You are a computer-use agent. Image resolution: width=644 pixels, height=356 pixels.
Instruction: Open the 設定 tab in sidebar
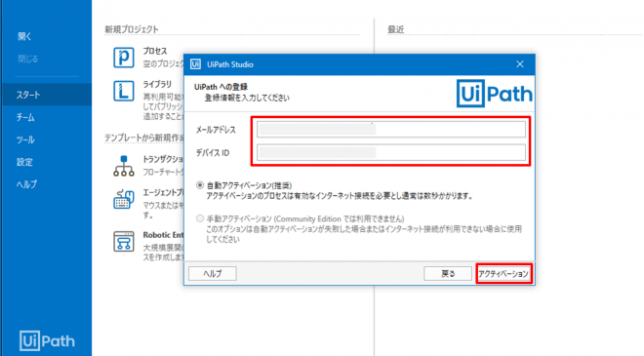24,162
